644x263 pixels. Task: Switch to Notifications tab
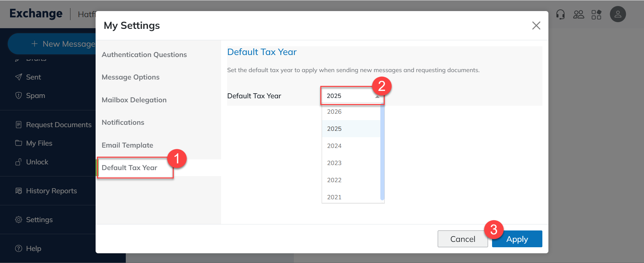click(158, 122)
